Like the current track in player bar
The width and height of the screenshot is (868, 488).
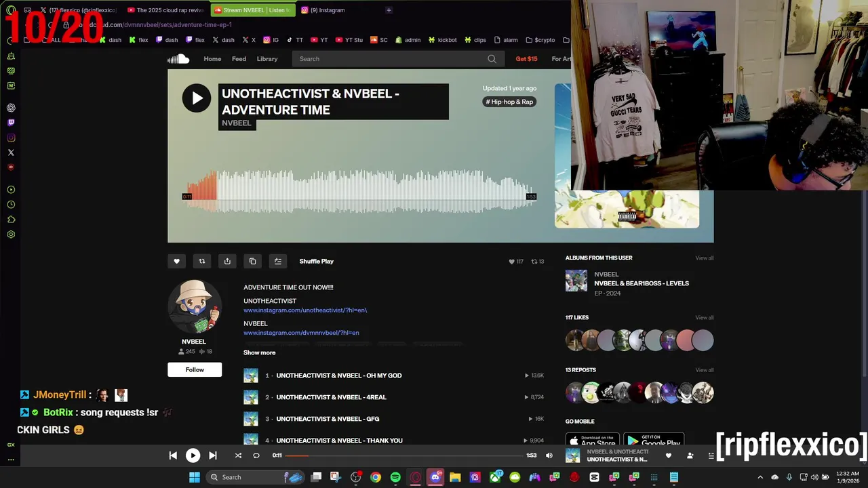(x=669, y=455)
